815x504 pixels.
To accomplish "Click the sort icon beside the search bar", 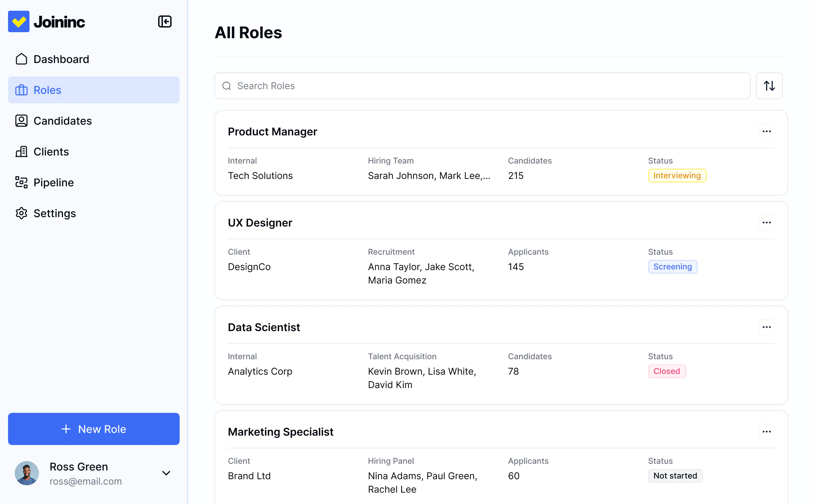I will tap(769, 86).
